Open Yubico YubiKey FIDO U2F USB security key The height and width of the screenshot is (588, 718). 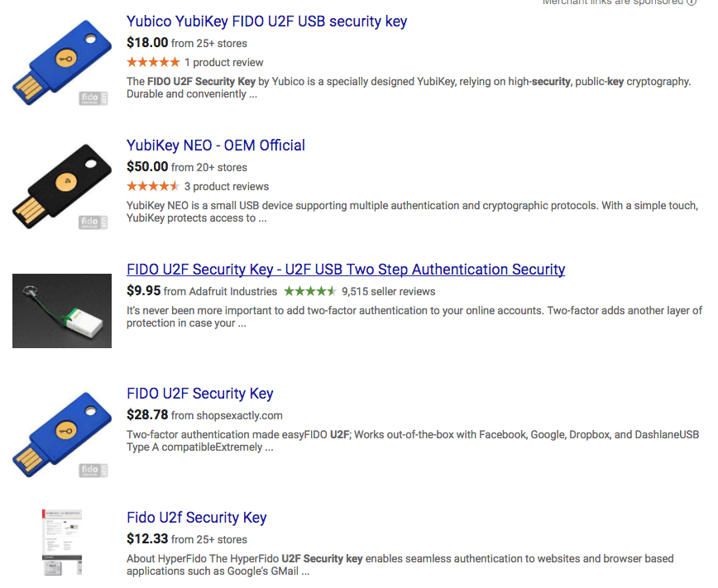pyautogui.click(x=266, y=22)
